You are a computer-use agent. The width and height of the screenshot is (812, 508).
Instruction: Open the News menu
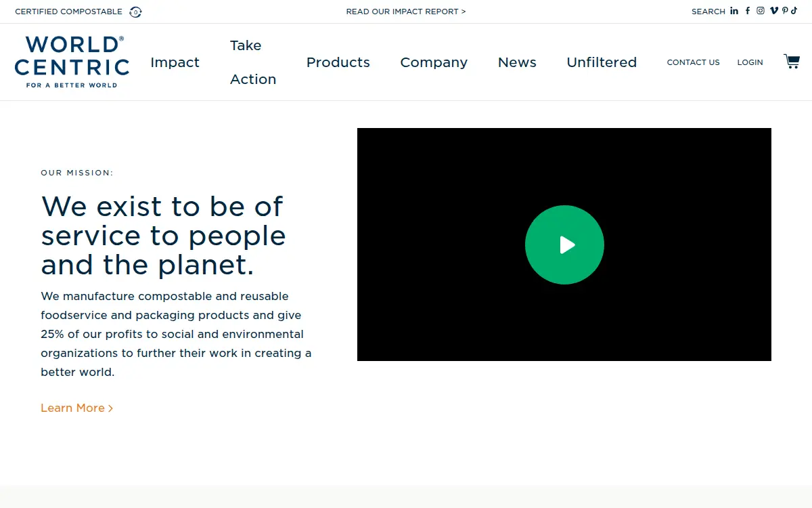[517, 62]
